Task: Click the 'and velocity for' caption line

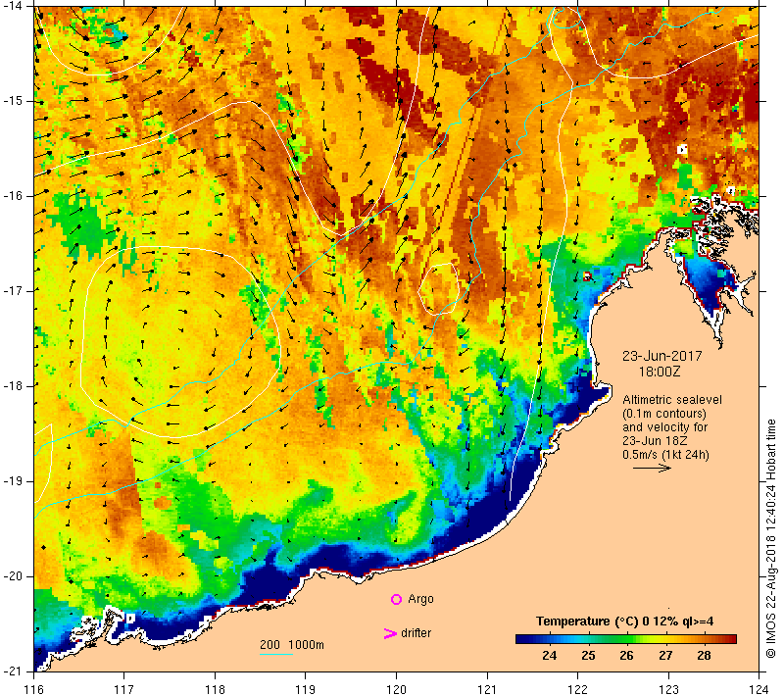Action: coord(665,427)
